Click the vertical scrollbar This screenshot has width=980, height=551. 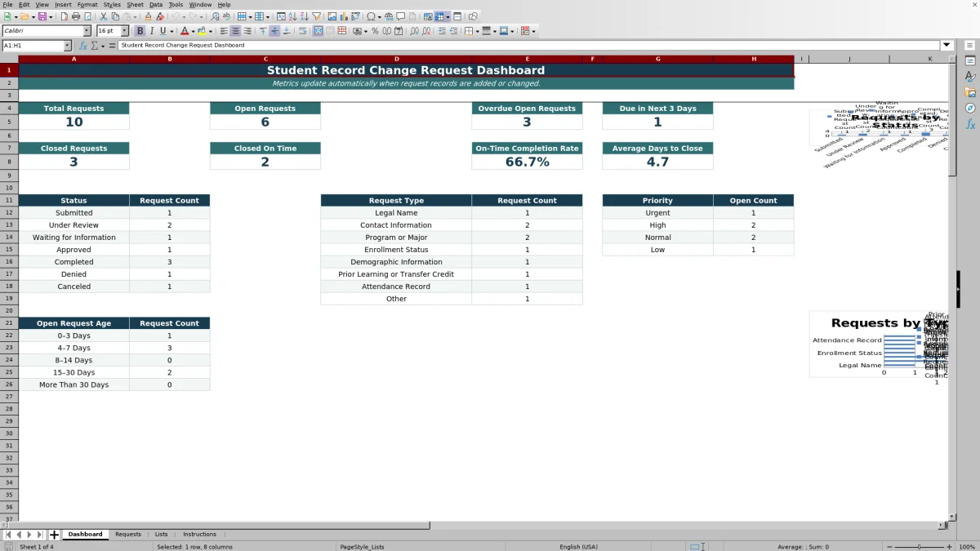952,286
